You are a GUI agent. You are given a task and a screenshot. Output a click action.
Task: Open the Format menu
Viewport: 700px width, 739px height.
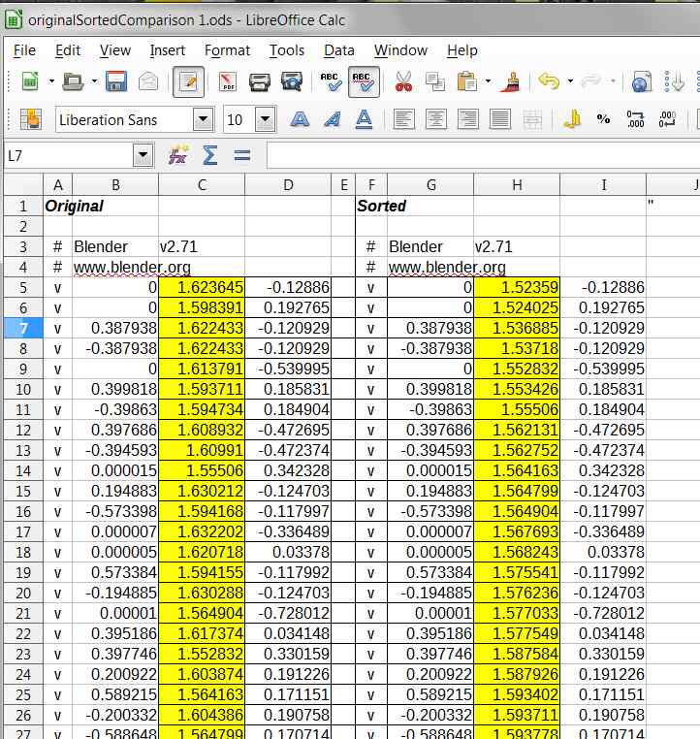(227, 50)
